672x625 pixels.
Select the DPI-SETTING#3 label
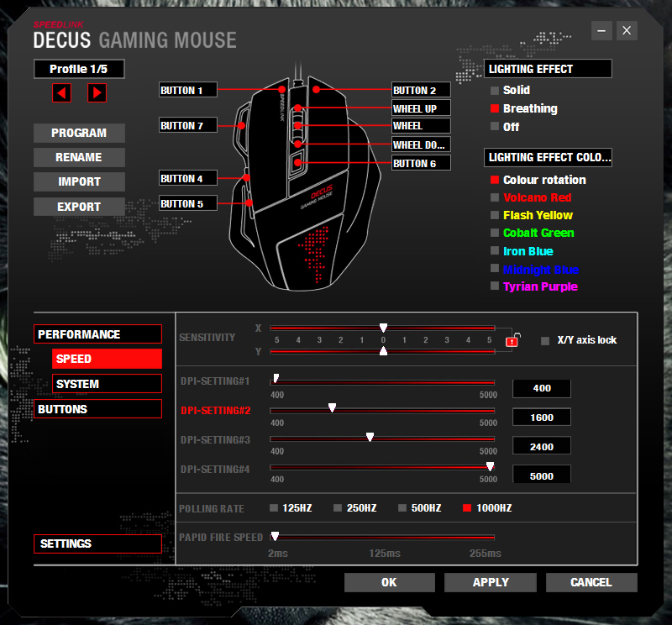[x=216, y=440]
